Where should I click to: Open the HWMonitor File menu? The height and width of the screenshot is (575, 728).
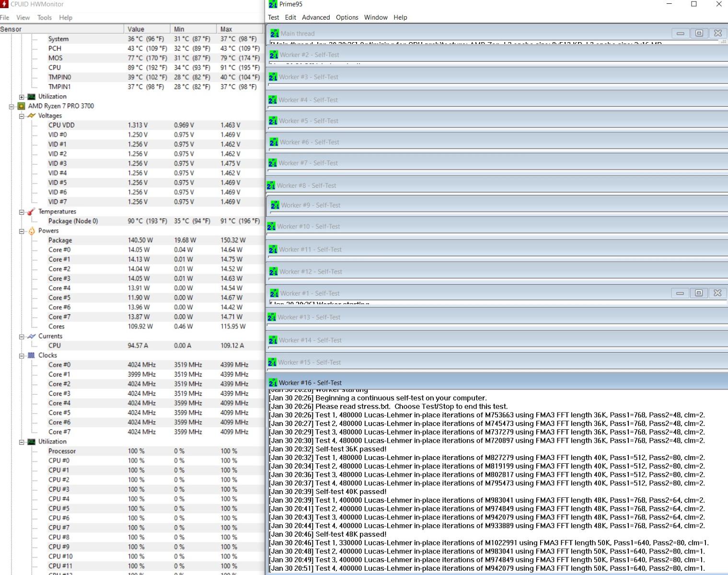click(x=5, y=18)
